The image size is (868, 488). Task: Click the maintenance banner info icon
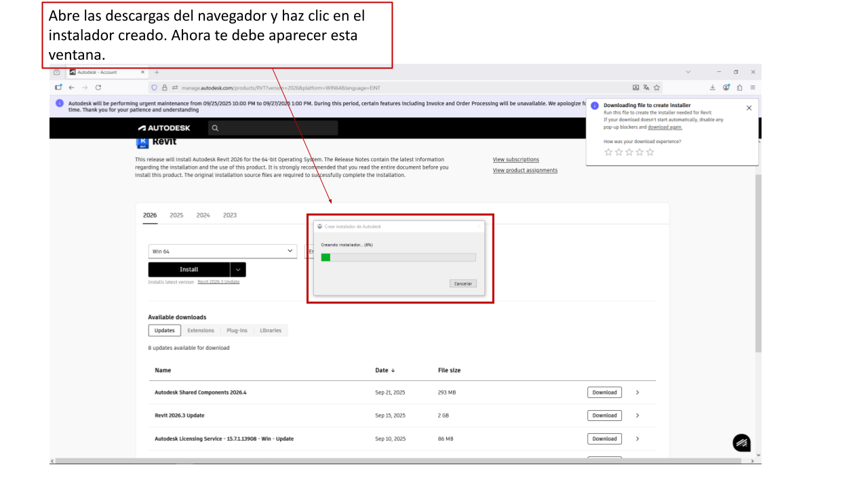60,104
